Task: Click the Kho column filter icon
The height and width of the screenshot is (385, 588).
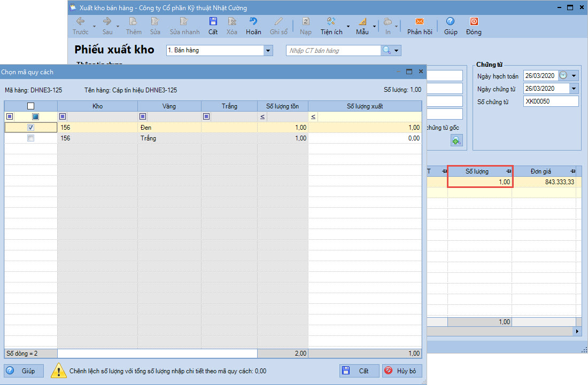Action: (x=63, y=116)
